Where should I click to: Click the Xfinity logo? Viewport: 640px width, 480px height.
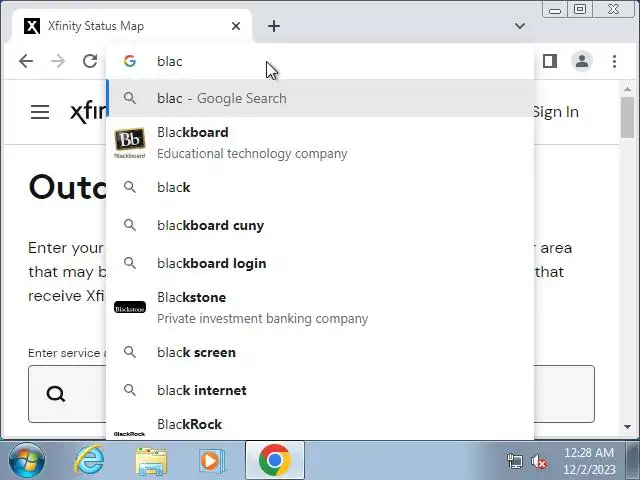pyautogui.click(x=88, y=112)
